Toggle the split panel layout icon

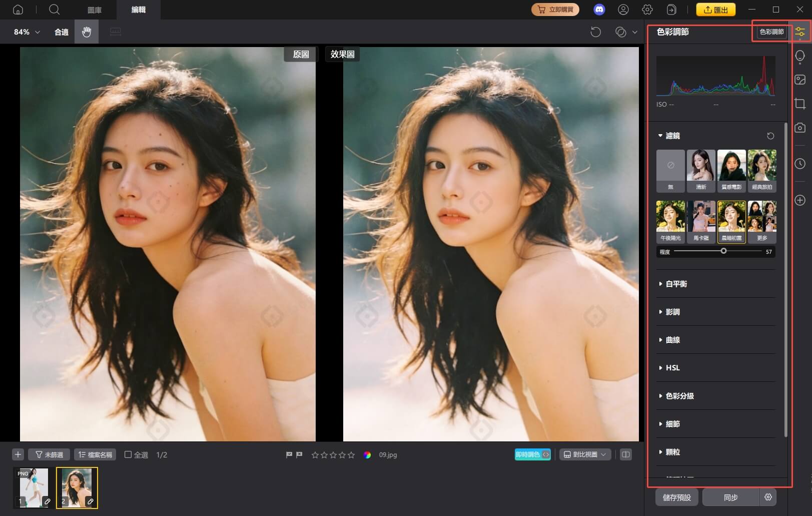coord(625,454)
